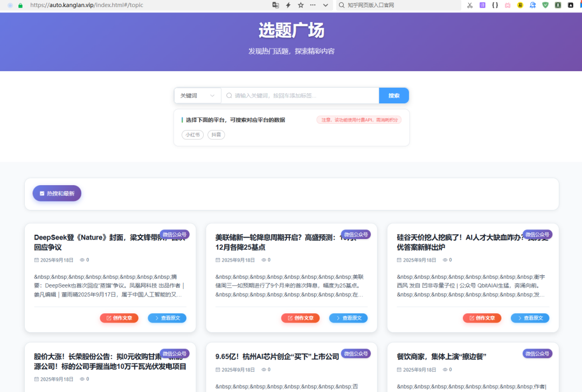The image size is (582, 392).
Task: Click the yellow AdGuard extension icon
Action: click(x=520, y=5)
